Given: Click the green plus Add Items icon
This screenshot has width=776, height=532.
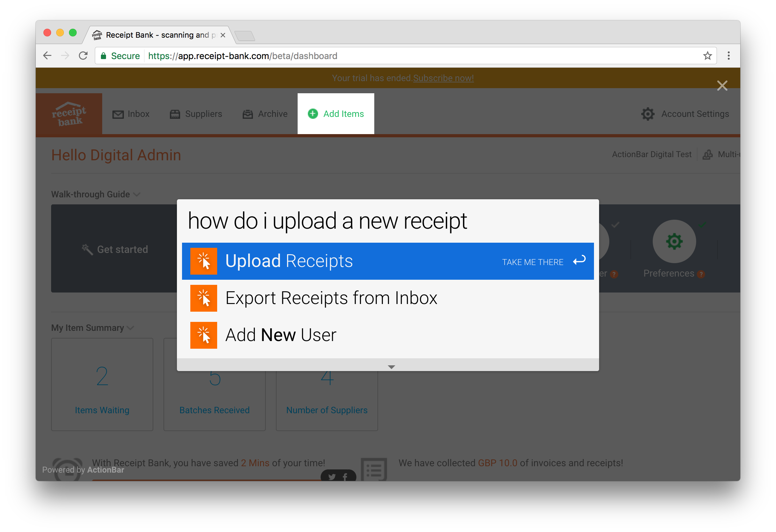Looking at the screenshot, I should coord(313,114).
